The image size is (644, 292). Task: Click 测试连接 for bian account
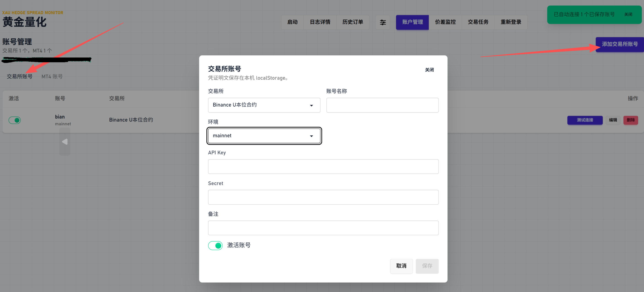[x=585, y=120]
